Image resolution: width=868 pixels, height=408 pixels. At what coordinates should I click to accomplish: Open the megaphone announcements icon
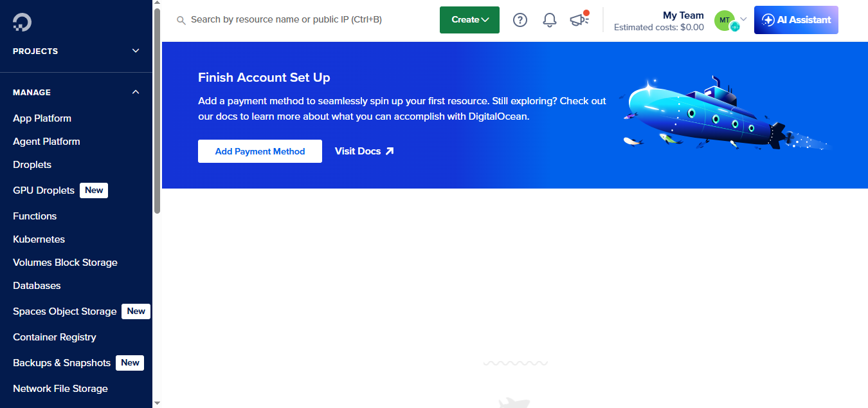point(579,19)
